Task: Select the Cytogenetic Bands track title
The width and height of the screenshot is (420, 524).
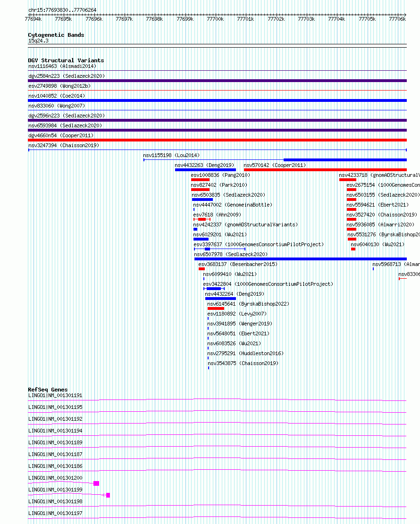Action: click(56, 35)
